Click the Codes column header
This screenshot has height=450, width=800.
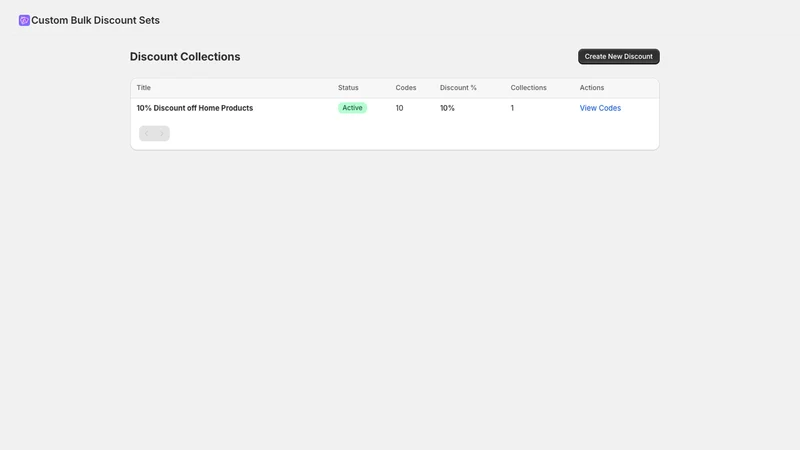tap(406, 88)
